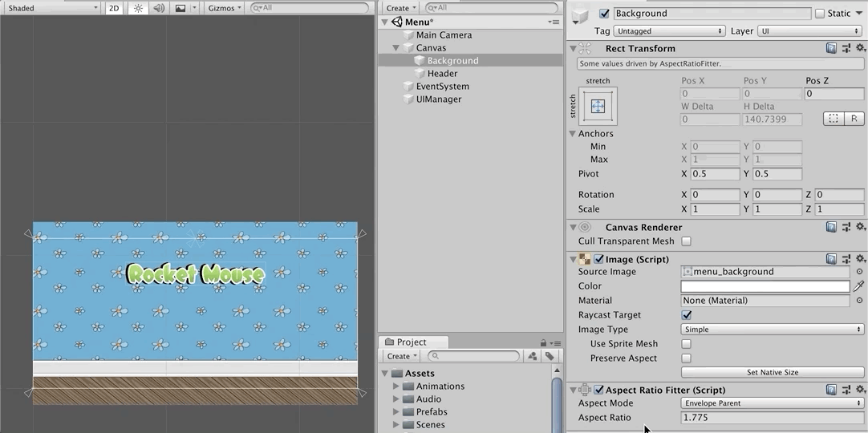The height and width of the screenshot is (433, 868).
Task: Click search by type icon in Project panel
Action: (532, 356)
